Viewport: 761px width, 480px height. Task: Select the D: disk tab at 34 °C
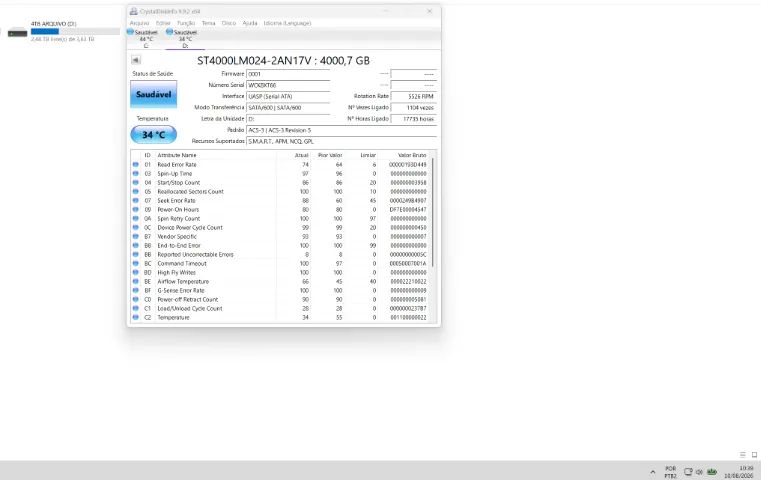pyautogui.click(x=185, y=38)
